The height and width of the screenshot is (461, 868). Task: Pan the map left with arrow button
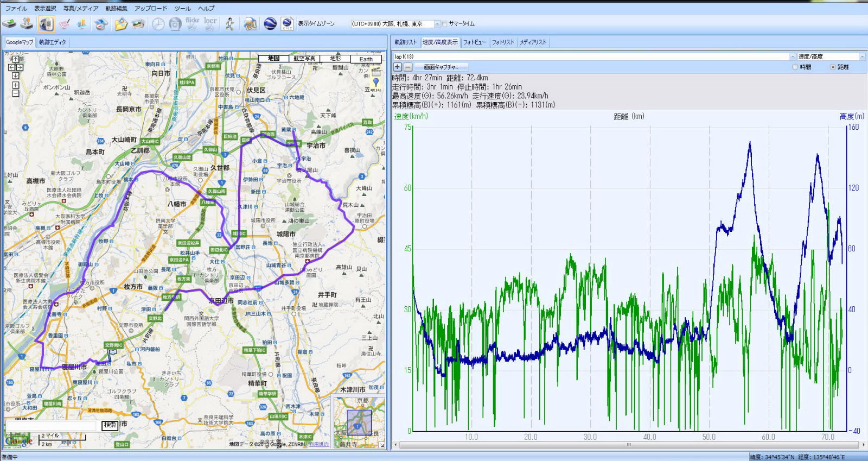(11, 67)
